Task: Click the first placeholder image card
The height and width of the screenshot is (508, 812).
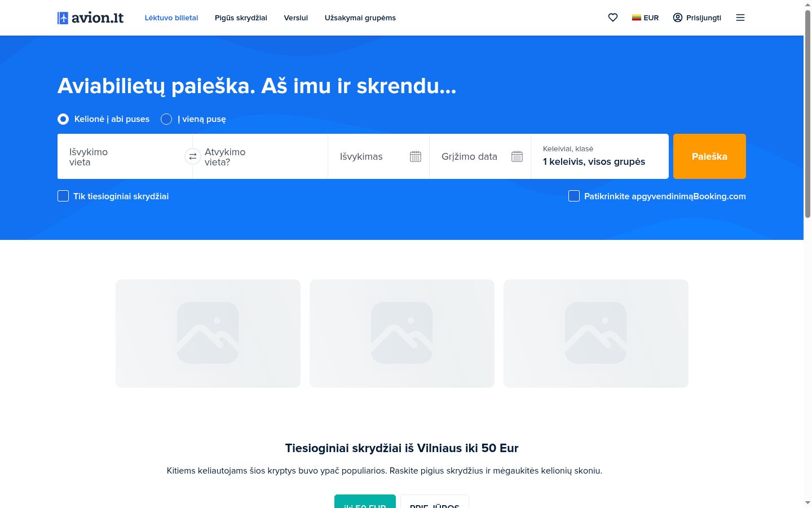Action: tap(208, 334)
